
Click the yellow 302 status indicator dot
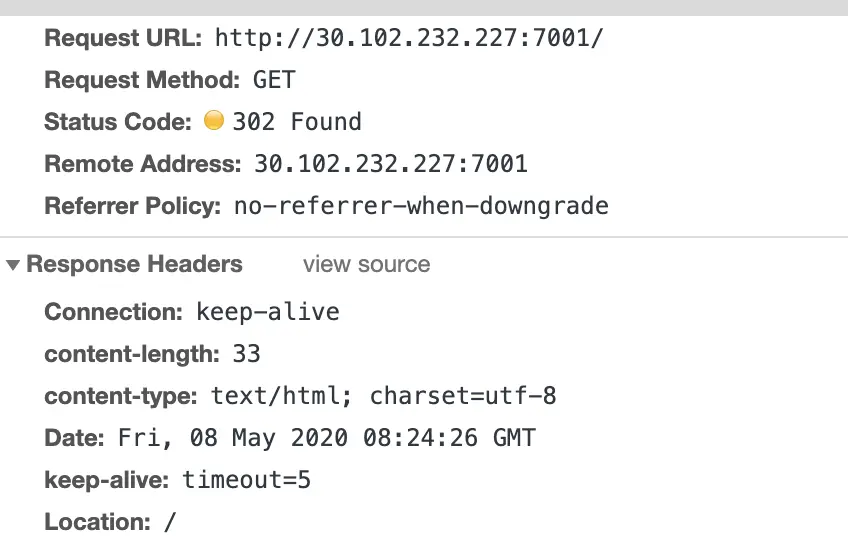pyautogui.click(x=214, y=121)
